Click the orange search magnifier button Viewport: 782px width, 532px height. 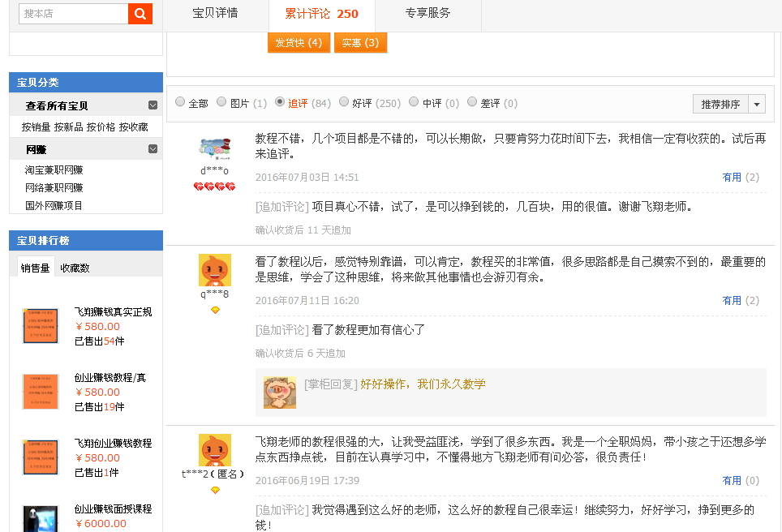point(140,14)
